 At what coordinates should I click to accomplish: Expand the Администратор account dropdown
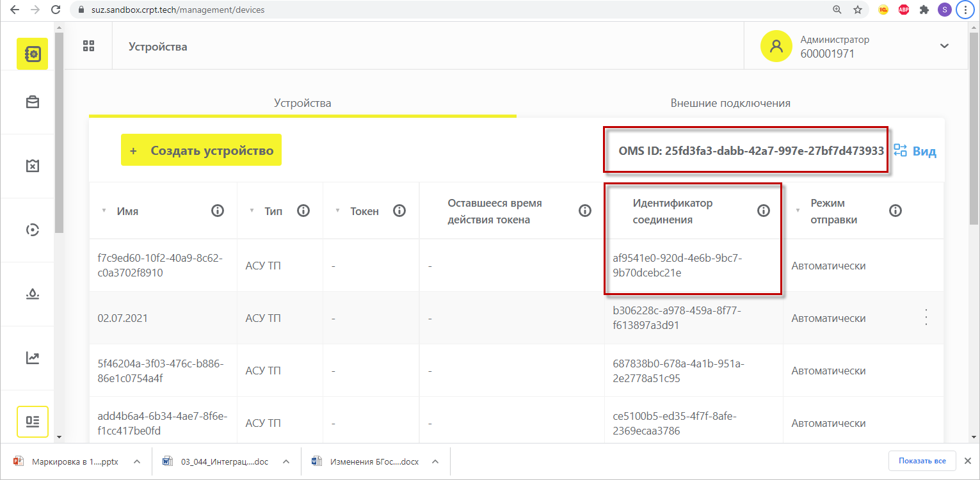pyautogui.click(x=944, y=46)
